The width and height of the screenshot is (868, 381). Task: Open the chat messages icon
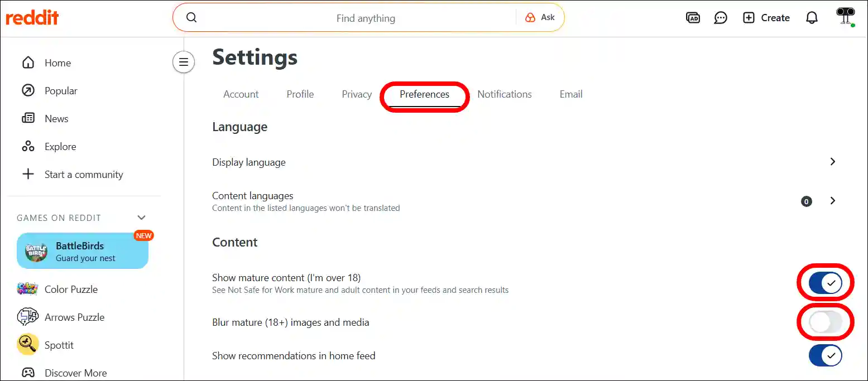click(721, 17)
